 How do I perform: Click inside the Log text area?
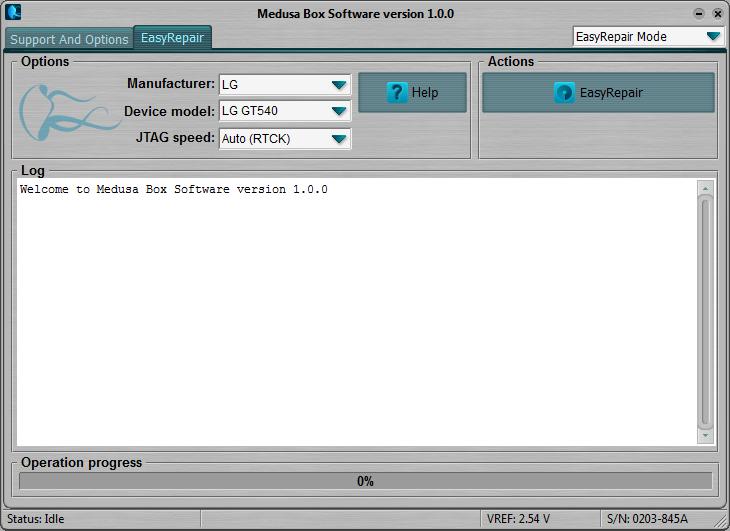click(357, 312)
